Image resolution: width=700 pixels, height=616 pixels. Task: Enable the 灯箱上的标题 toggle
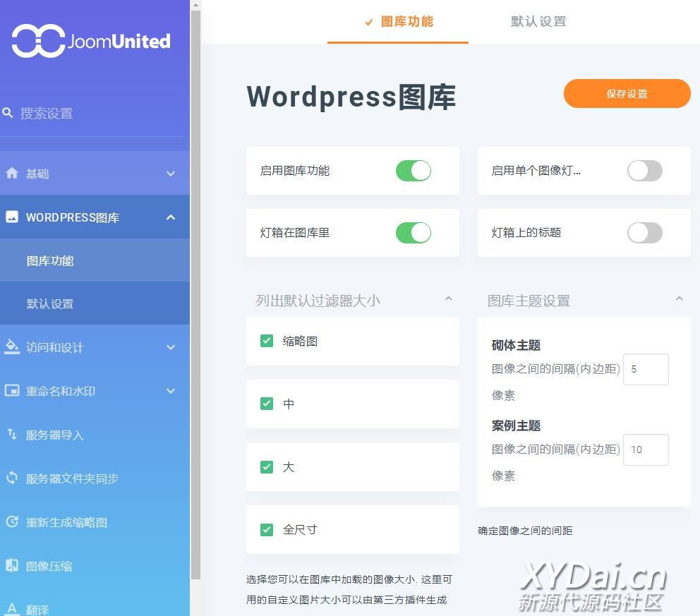(644, 233)
